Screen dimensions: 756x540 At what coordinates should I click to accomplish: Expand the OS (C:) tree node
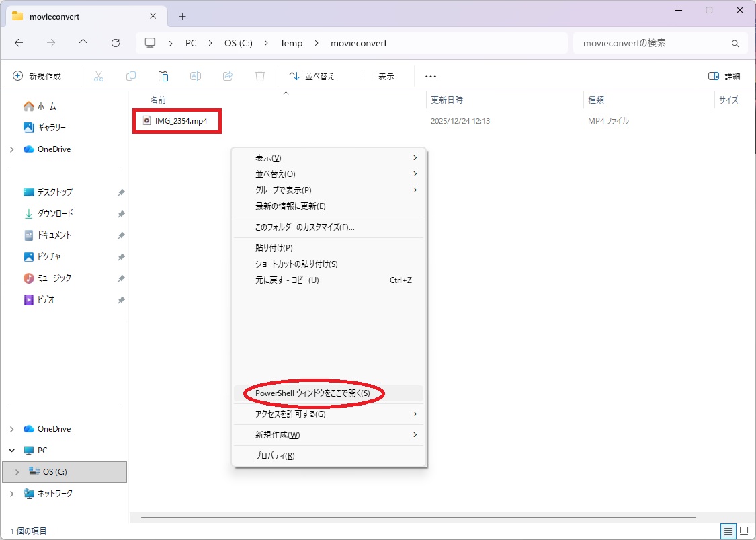click(x=17, y=472)
